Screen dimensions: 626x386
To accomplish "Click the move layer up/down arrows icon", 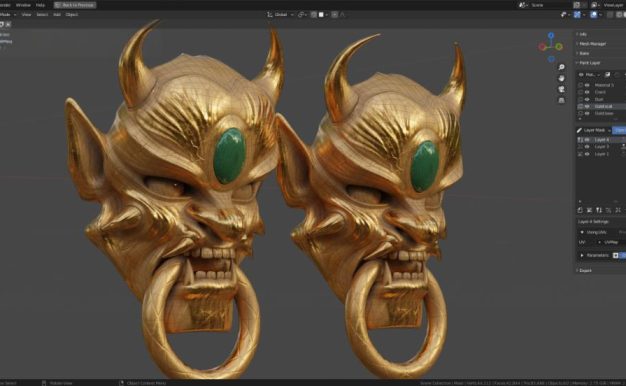I will pyautogui.click(x=599, y=210).
